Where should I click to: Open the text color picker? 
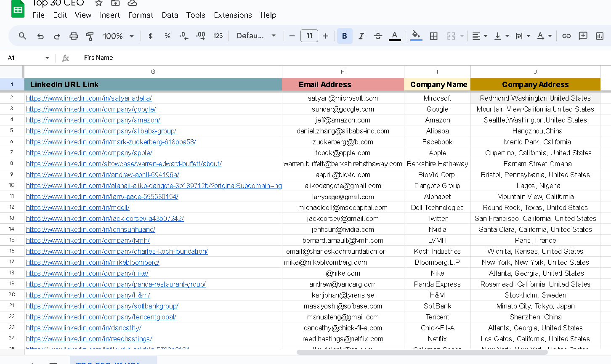pyautogui.click(x=394, y=36)
